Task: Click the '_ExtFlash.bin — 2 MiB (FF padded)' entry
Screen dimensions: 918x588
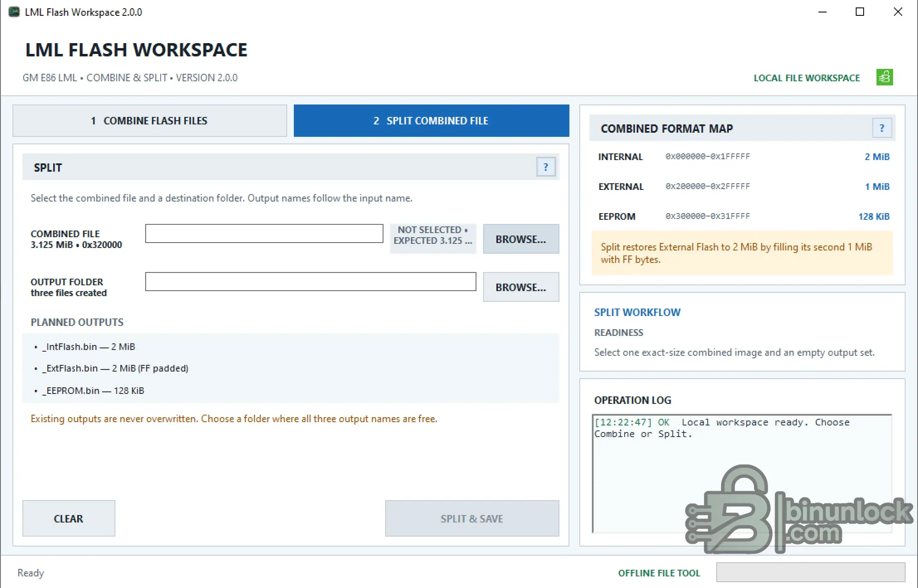Action: coord(115,368)
